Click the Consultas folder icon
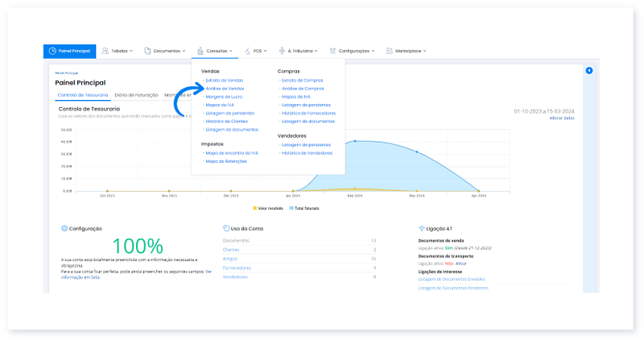 [200, 51]
